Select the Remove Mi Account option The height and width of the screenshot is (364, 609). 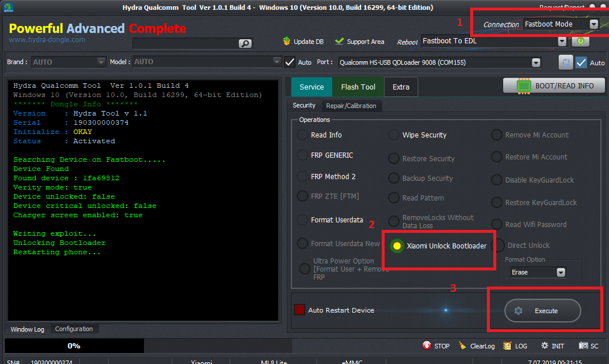point(497,135)
